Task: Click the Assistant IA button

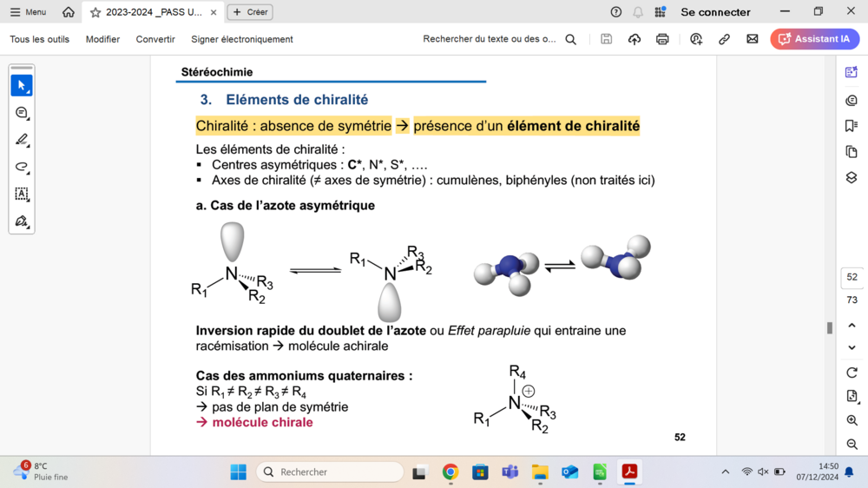Action: pos(814,39)
